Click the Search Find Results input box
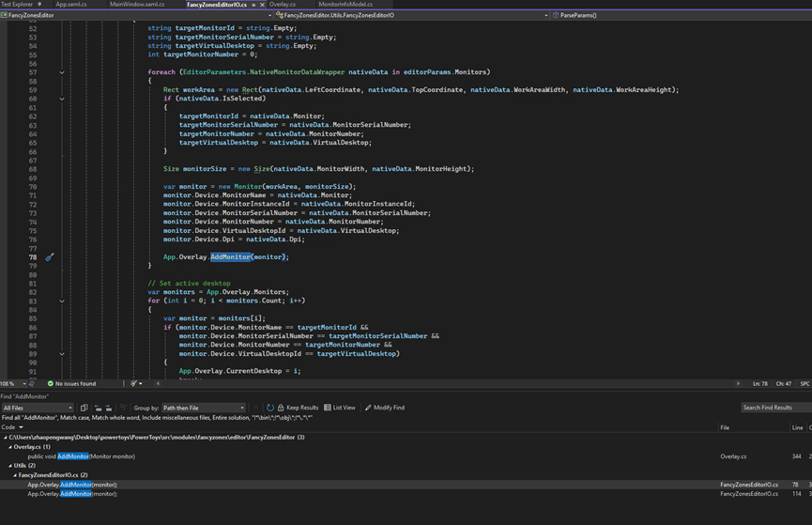This screenshot has height=525, width=812. click(774, 408)
